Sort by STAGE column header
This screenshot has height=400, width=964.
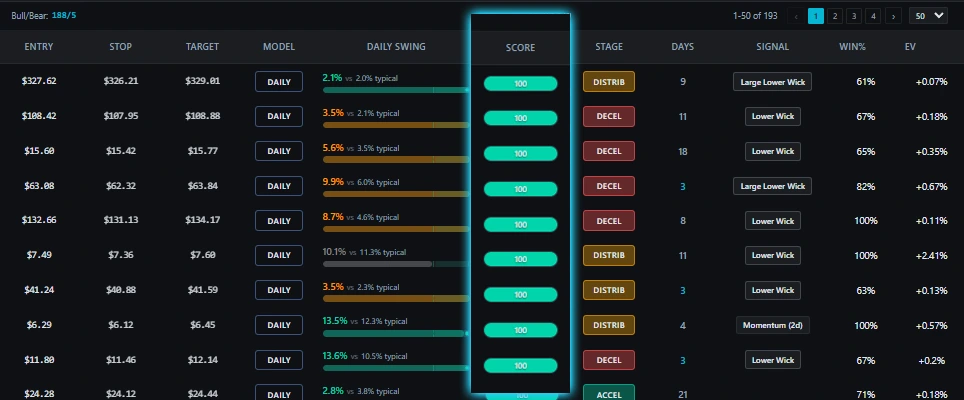(x=609, y=47)
